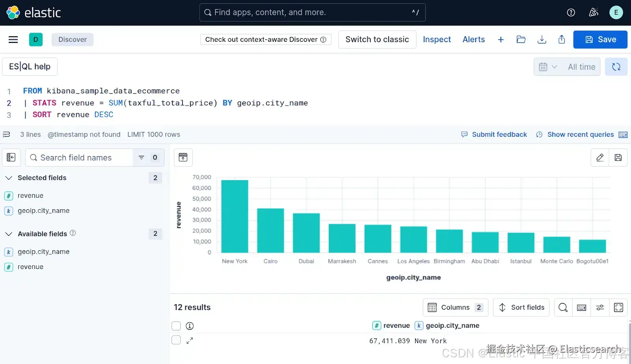Collapse the field list sidebar

11,158
